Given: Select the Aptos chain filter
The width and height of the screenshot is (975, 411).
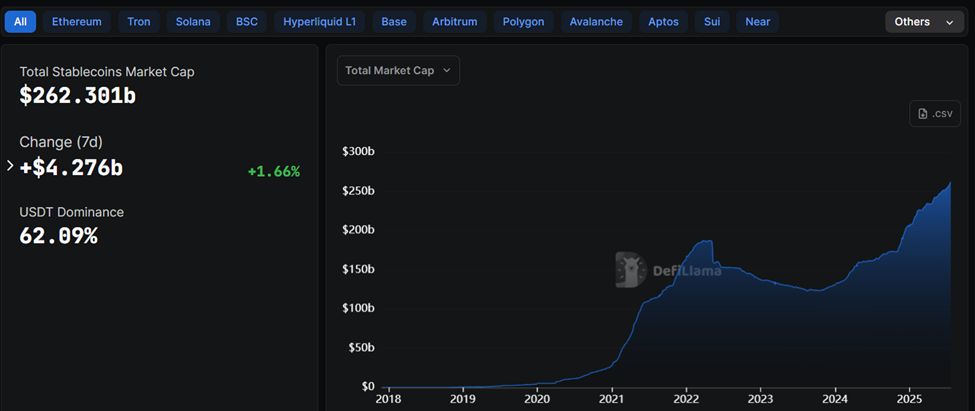Looking at the screenshot, I should click(x=662, y=21).
